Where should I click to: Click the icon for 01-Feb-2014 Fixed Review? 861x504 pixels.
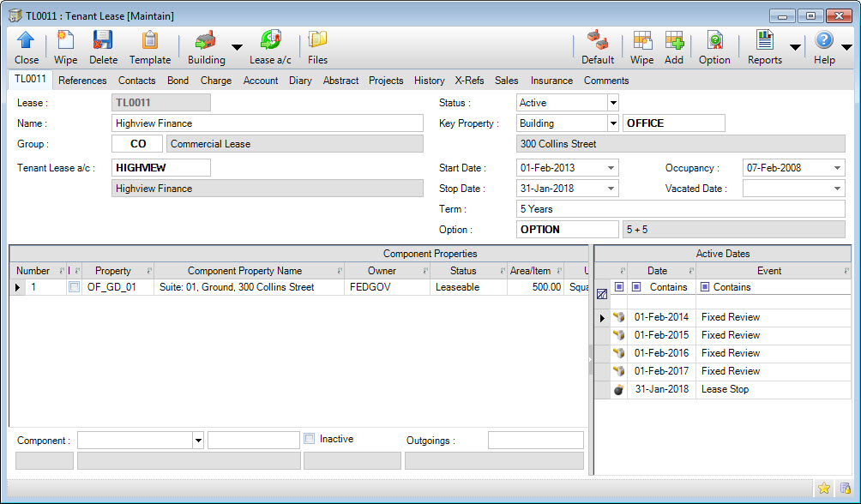pos(619,317)
